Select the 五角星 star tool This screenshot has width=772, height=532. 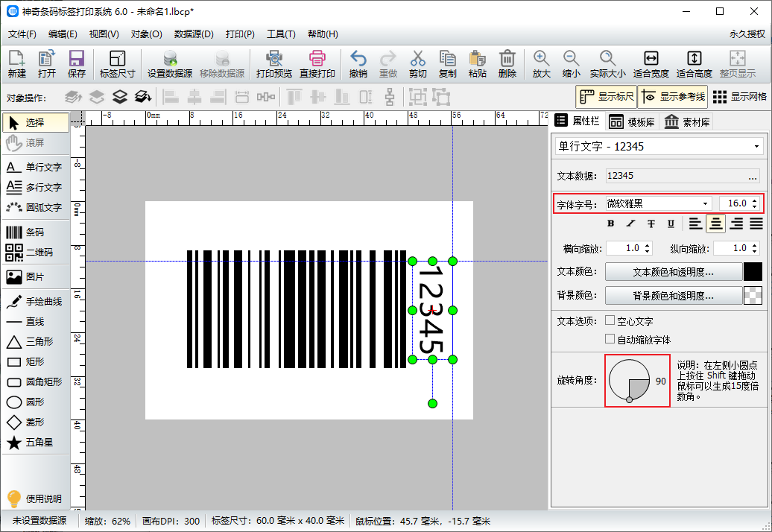pyautogui.click(x=34, y=443)
